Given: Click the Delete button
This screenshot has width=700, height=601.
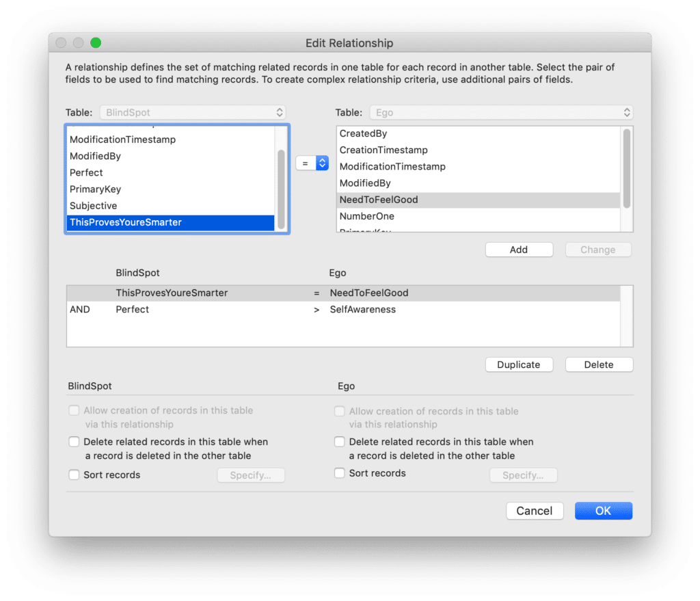Looking at the screenshot, I should [599, 364].
